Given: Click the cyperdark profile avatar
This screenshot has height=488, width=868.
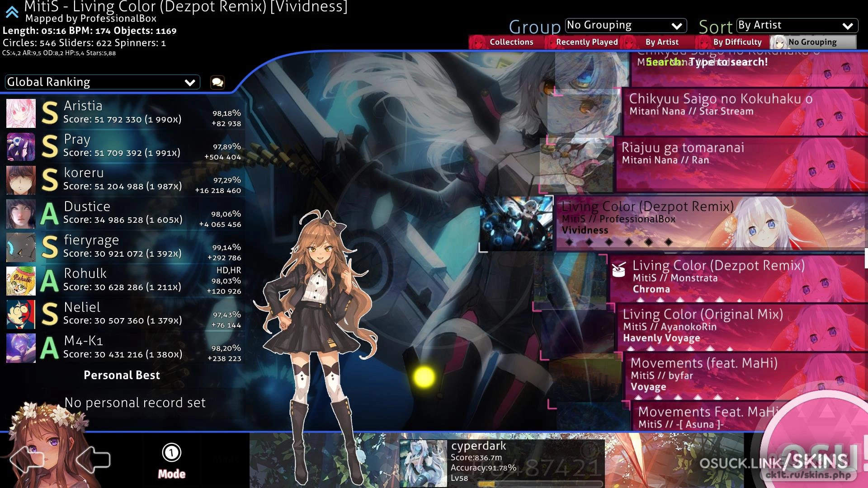Looking at the screenshot, I should 423,463.
